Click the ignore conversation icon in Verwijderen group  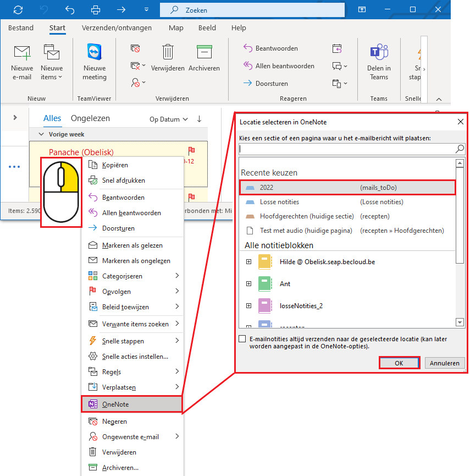[x=135, y=48]
